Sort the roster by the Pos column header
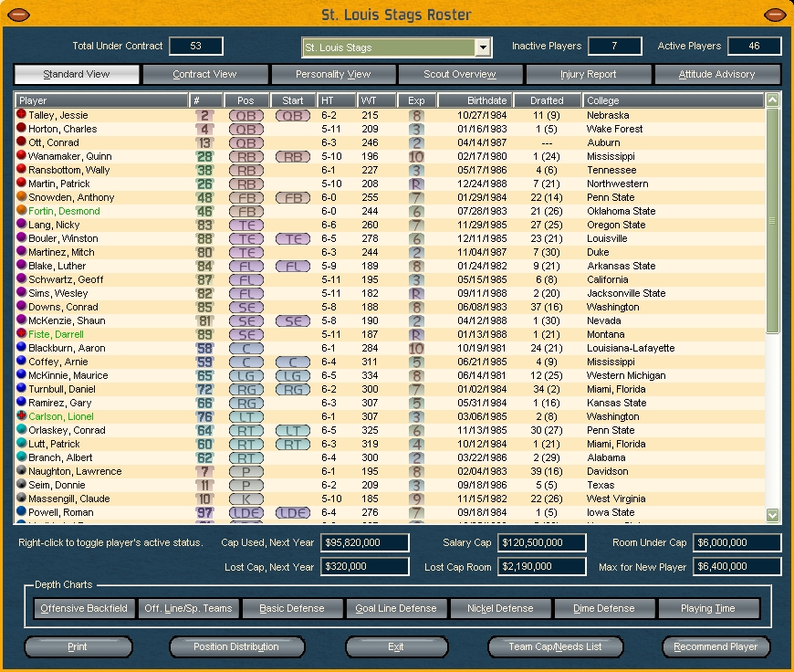 tap(245, 100)
